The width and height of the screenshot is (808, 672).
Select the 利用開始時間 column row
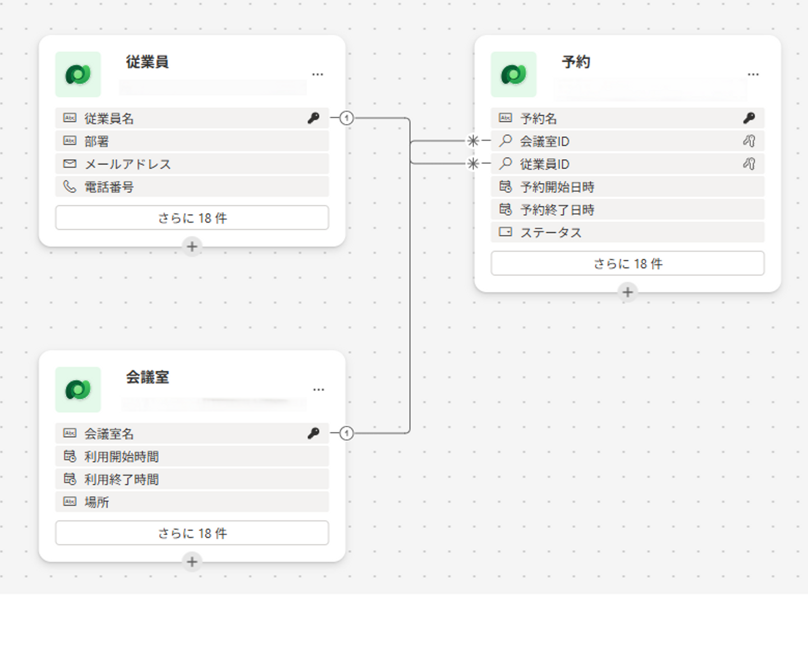point(192,457)
